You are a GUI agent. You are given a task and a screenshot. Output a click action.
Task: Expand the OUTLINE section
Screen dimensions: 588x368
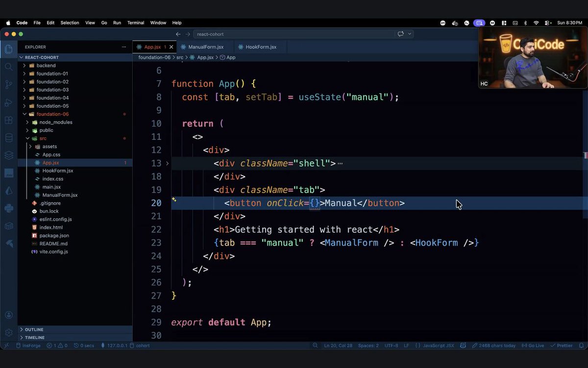75,329
